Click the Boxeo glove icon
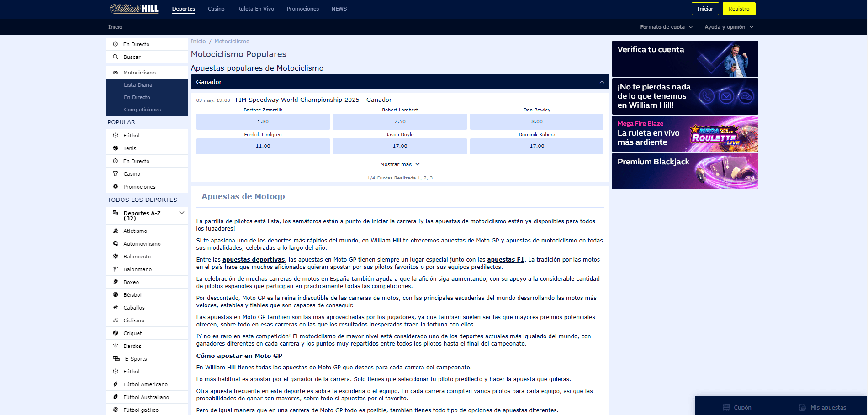868x415 pixels. (116, 282)
